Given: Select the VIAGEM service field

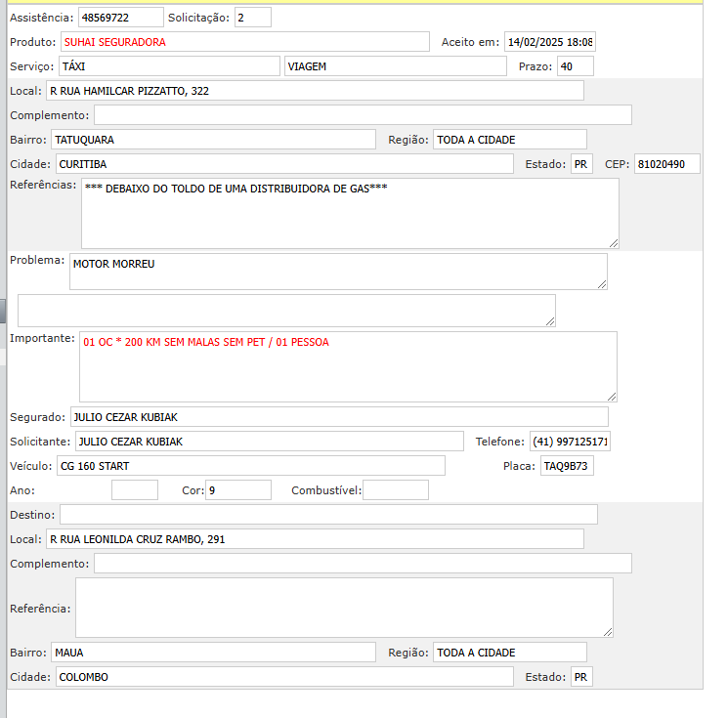Looking at the screenshot, I should click(396, 66).
